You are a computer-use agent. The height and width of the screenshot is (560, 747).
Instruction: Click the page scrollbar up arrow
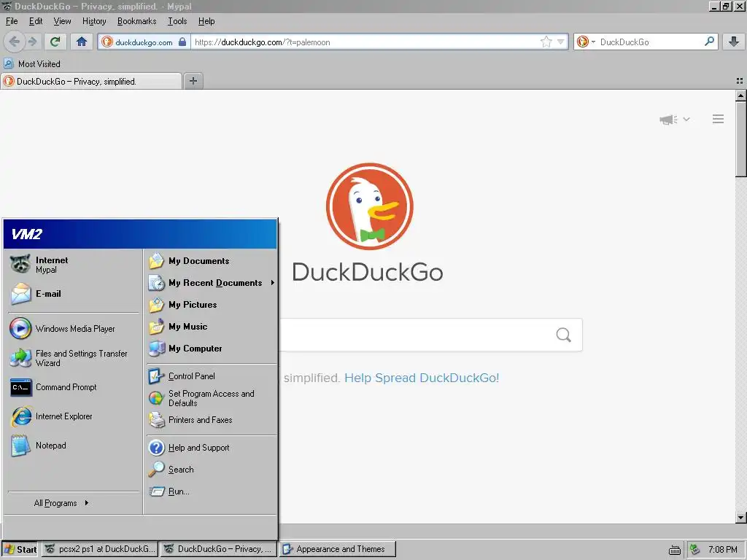click(741, 96)
